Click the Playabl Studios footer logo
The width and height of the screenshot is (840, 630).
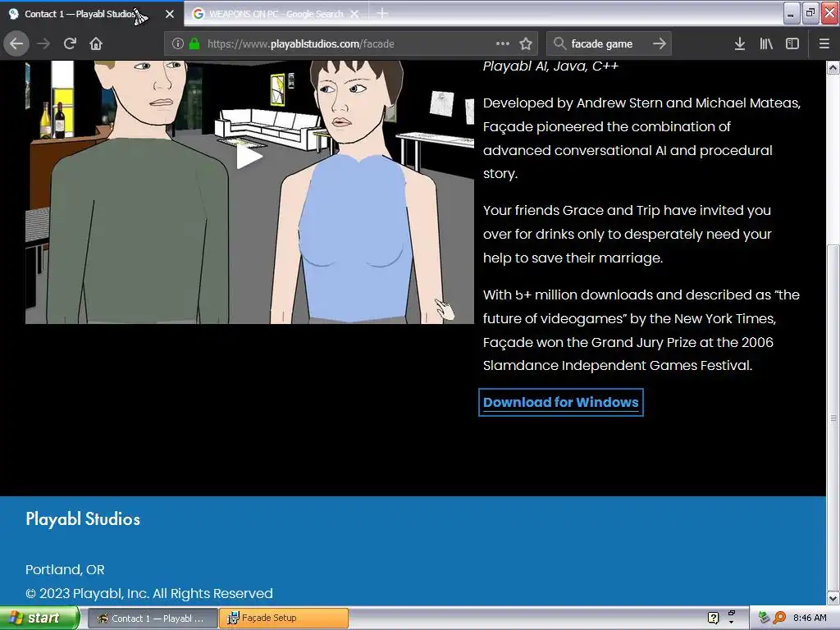[x=83, y=518]
